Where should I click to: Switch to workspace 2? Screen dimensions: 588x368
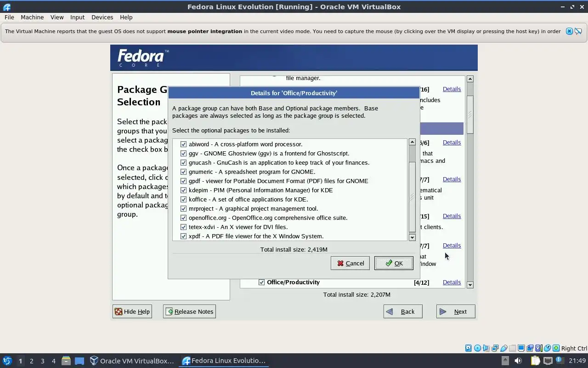click(x=31, y=361)
